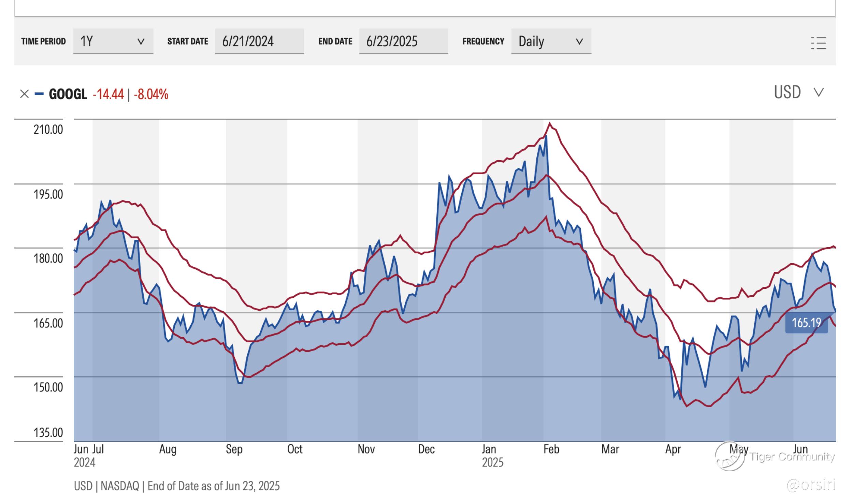Open the Frequency Daily dropdown
Image resolution: width=853 pixels, height=504 pixels.
click(551, 41)
